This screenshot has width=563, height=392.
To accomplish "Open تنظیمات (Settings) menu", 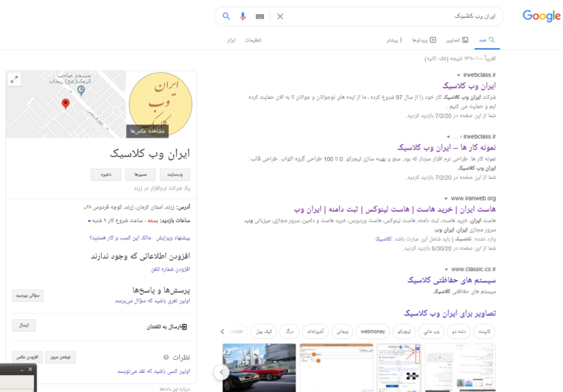I will [x=253, y=40].
